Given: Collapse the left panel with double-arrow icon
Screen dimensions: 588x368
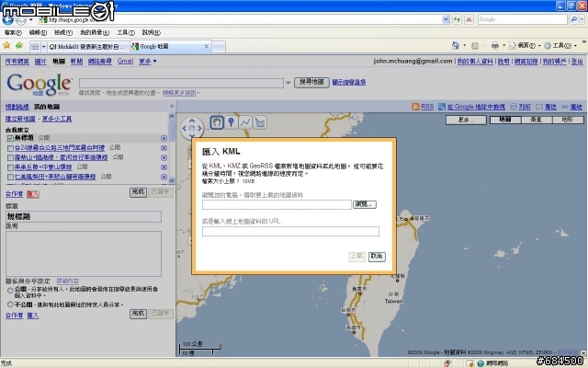Looking at the screenshot, I should click(x=172, y=107).
